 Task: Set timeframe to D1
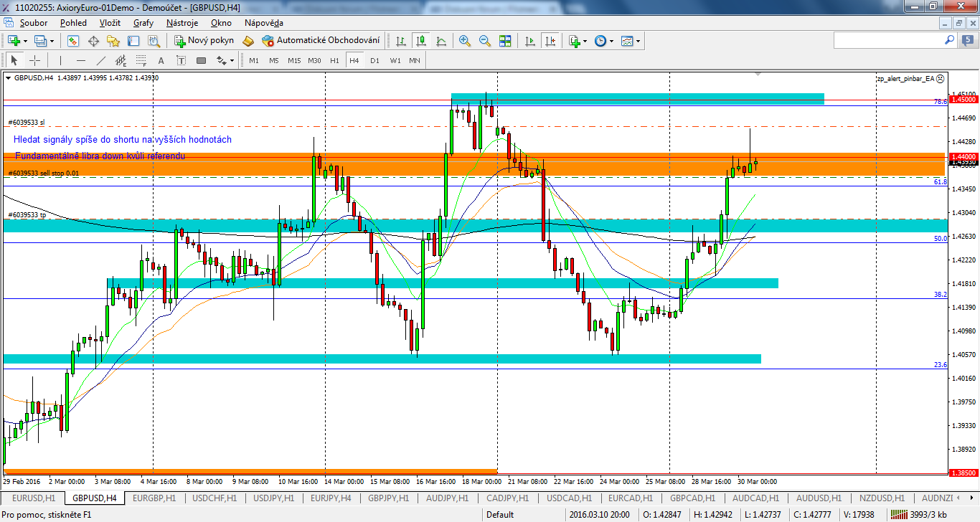pos(374,60)
